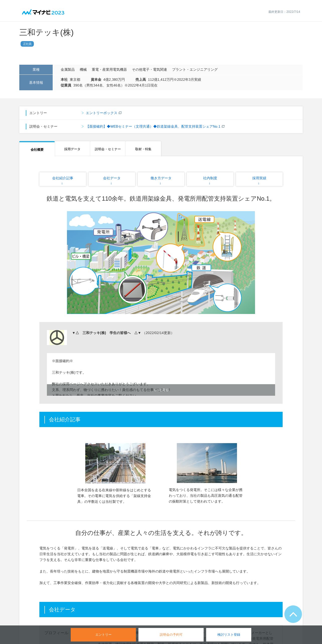Click the infrastructure illustration image

161,263
